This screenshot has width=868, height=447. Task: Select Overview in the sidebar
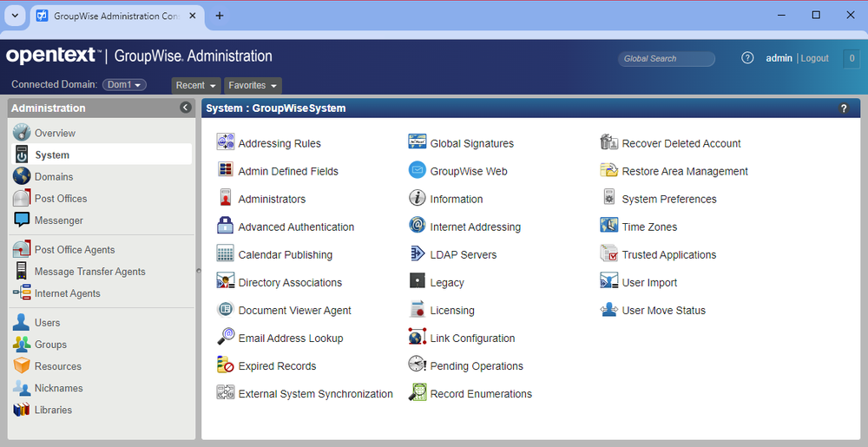102,133
